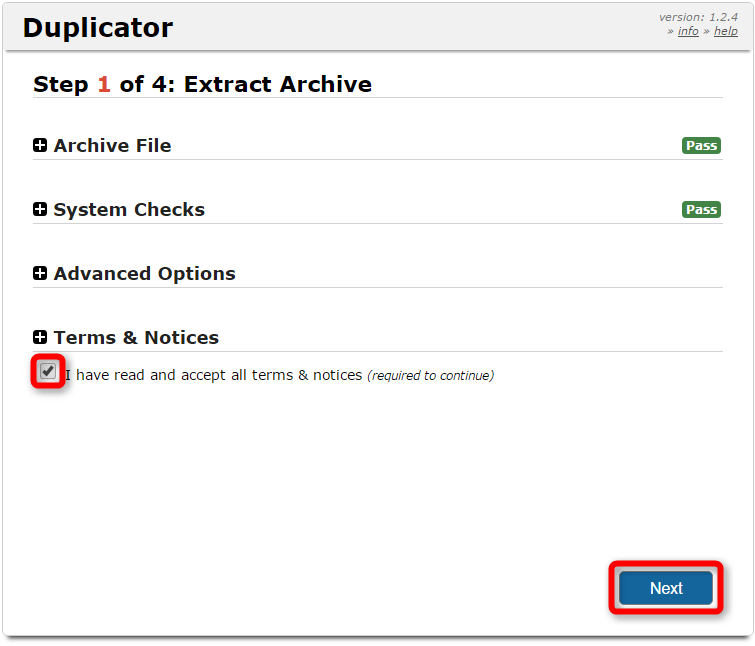The height and width of the screenshot is (646, 755).
Task: Click the Next button
Action: pos(666,588)
